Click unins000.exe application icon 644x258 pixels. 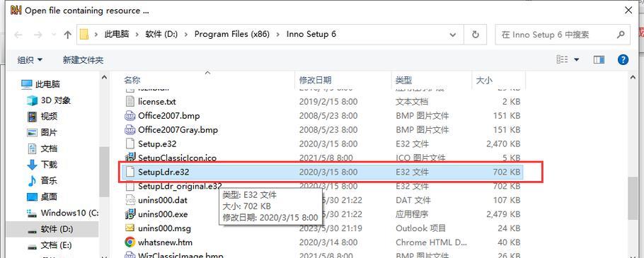point(130,214)
